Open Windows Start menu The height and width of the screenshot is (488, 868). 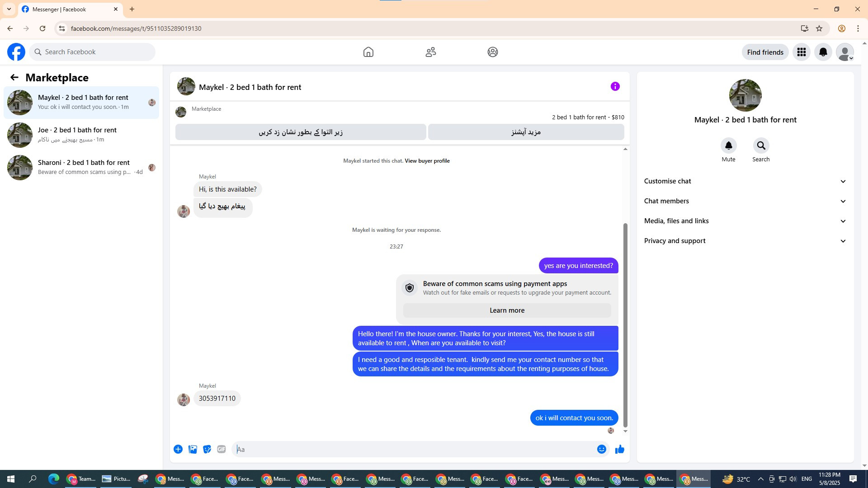tap(11, 479)
